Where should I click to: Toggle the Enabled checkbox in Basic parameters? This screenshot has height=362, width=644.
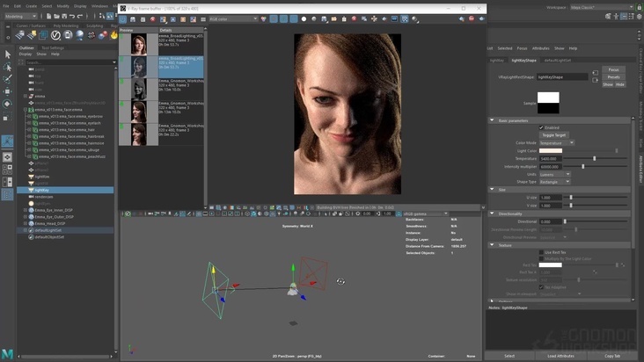541,127
